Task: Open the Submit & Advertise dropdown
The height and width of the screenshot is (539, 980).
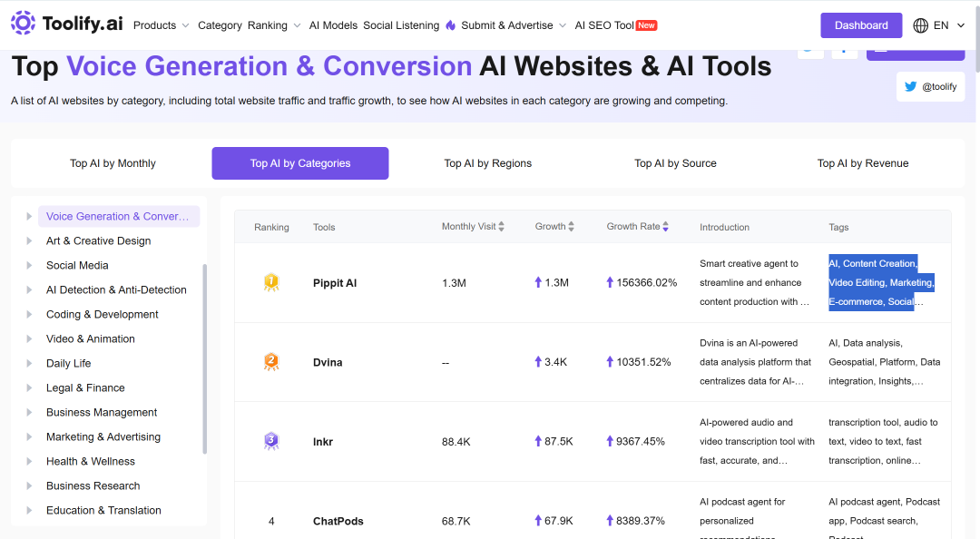Action: coord(513,25)
